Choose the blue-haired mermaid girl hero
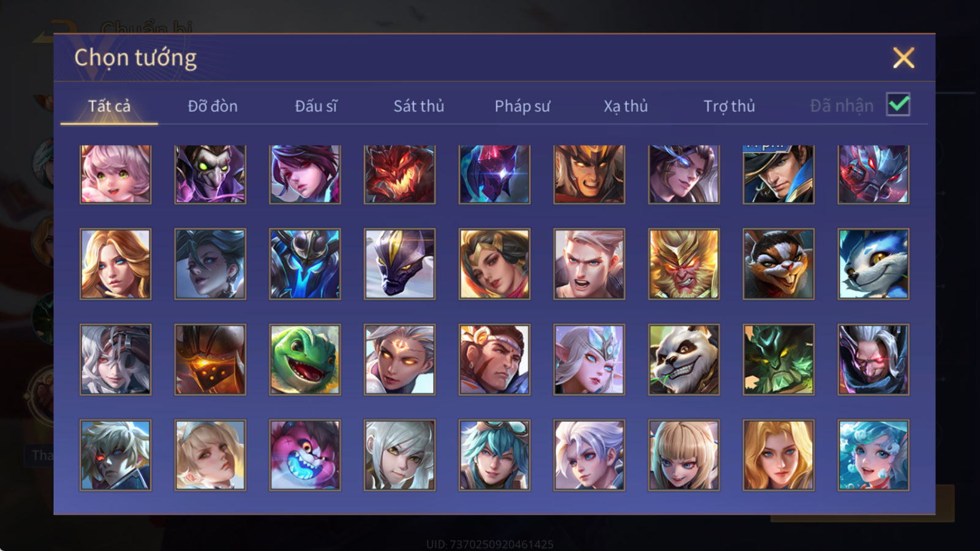This screenshot has width=980, height=551. click(873, 455)
